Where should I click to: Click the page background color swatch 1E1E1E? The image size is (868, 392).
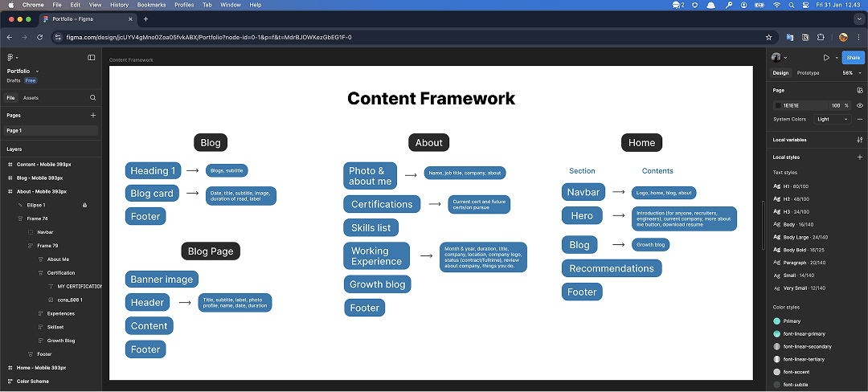(x=777, y=105)
